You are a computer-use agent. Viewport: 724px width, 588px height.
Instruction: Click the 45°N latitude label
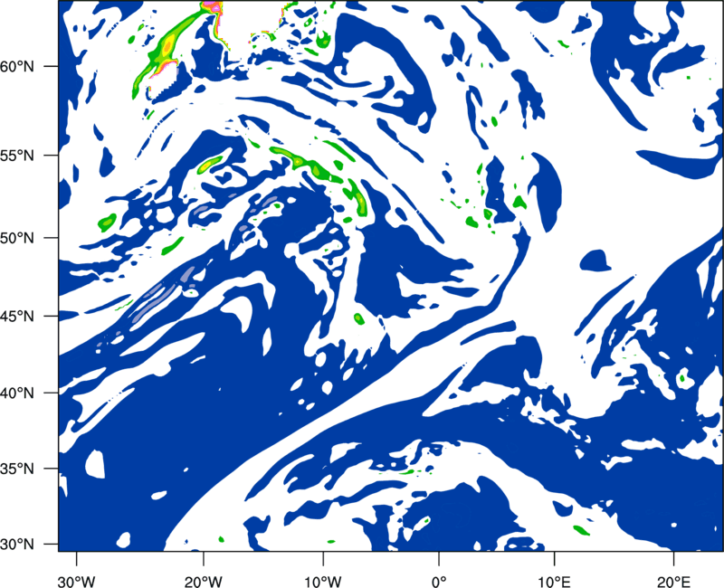pos(17,317)
